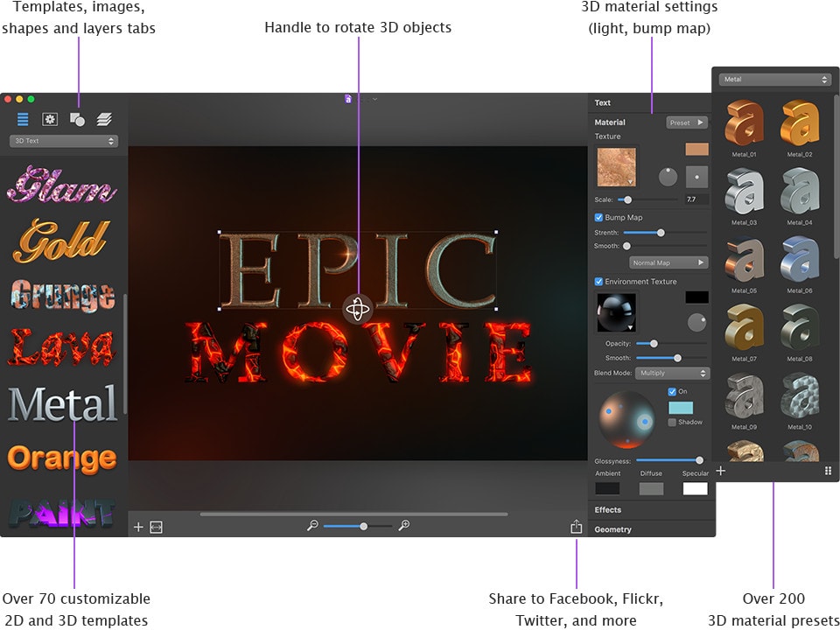This screenshot has height=630, width=840.
Task: Click the white Specular color swatch
Action: point(696,488)
